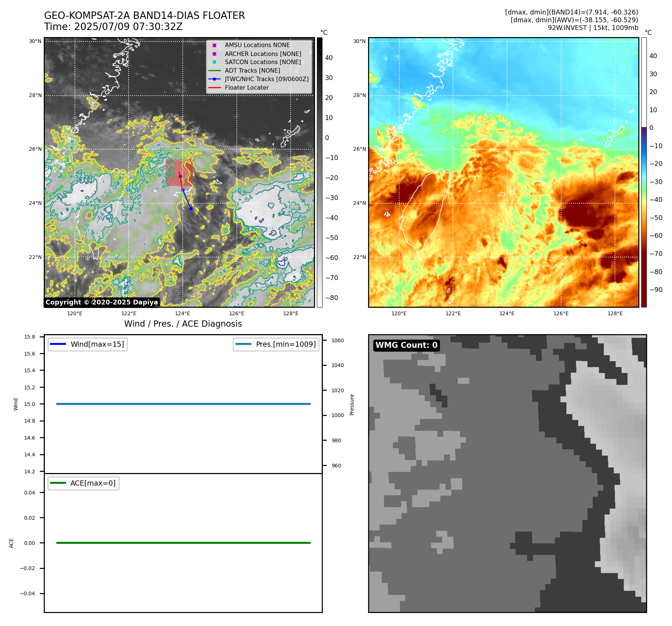Click the 'Pres.[min=1009]' legend box
Viewport: 672px width, 626px height.
pos(276,344)
